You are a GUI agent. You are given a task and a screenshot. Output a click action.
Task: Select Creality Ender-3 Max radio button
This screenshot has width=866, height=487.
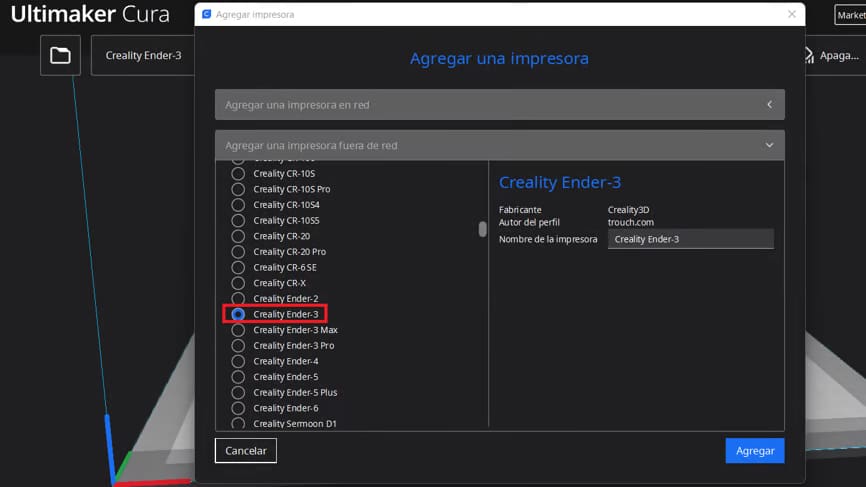pyautogui.click(x=238, y=330)
